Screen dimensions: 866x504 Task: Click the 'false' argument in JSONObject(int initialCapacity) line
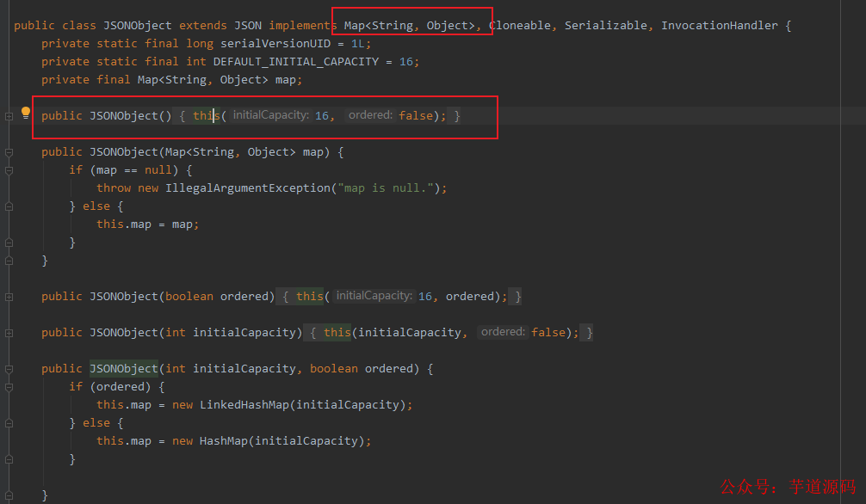click(547, 332)
